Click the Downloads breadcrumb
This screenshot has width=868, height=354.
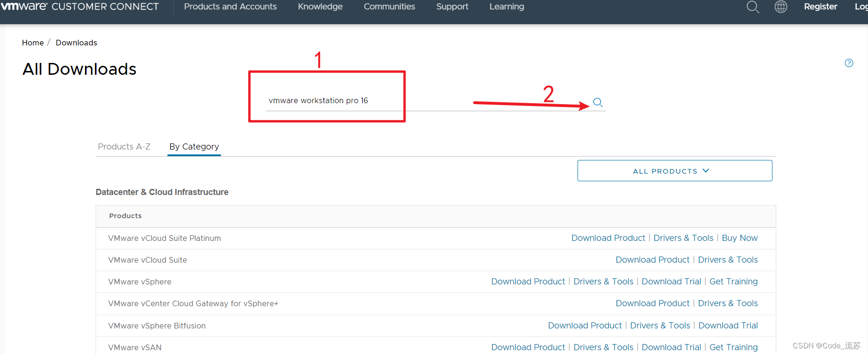(x=76, y=43)
